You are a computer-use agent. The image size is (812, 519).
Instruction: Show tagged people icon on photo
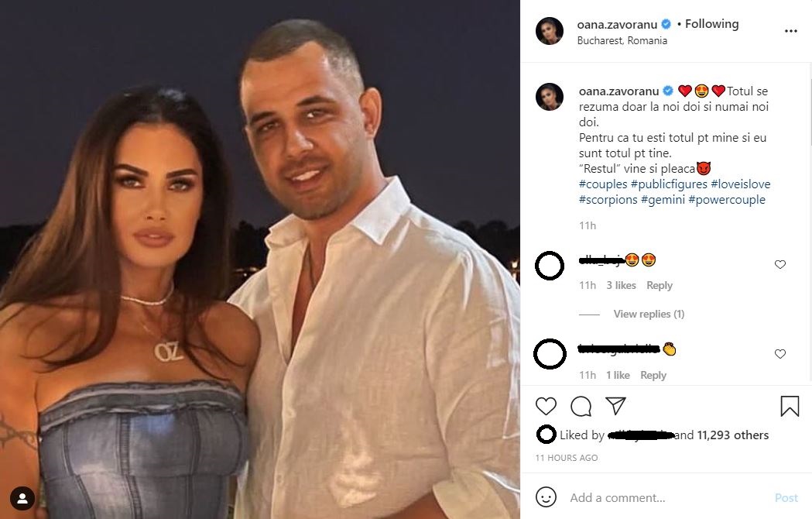[22, 498]
